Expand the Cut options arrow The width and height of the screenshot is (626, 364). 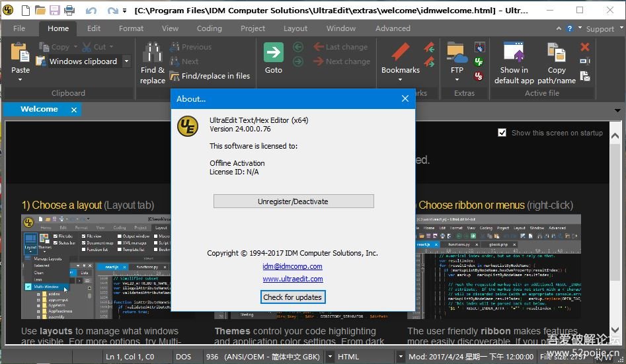[112, 47]
